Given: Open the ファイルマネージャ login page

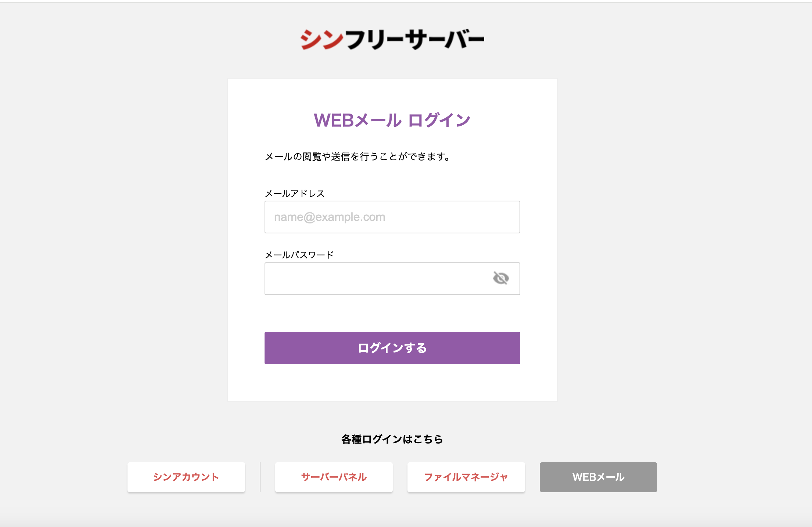Looking at the screenshot, I should (466, 477).
